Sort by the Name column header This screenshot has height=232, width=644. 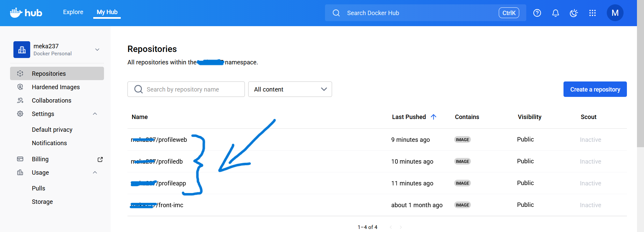(x=140, y=117)
